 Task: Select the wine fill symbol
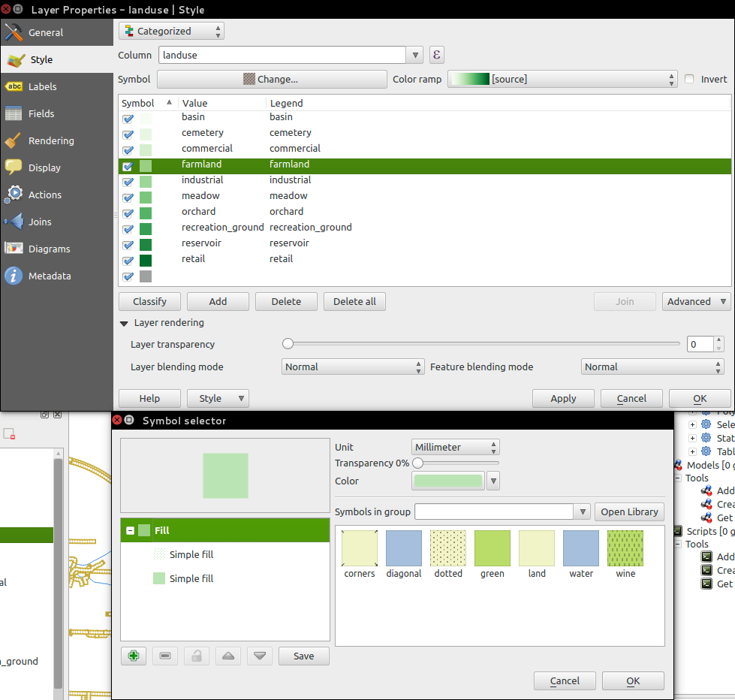coord(625,548)
